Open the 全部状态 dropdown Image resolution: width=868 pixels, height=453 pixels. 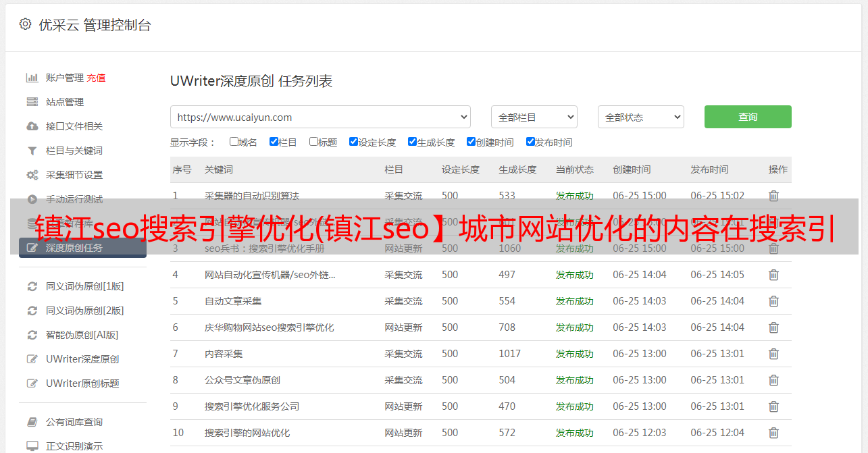(641, 117)
